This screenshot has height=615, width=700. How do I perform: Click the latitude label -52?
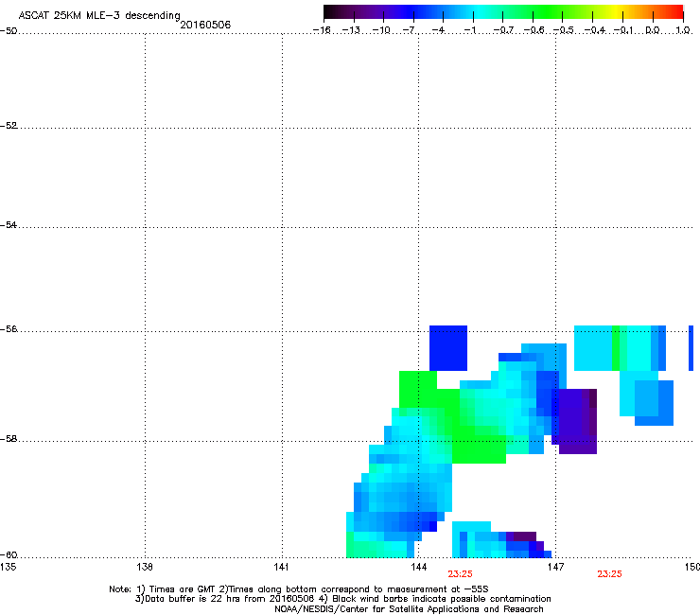click(x=9, y=126)
